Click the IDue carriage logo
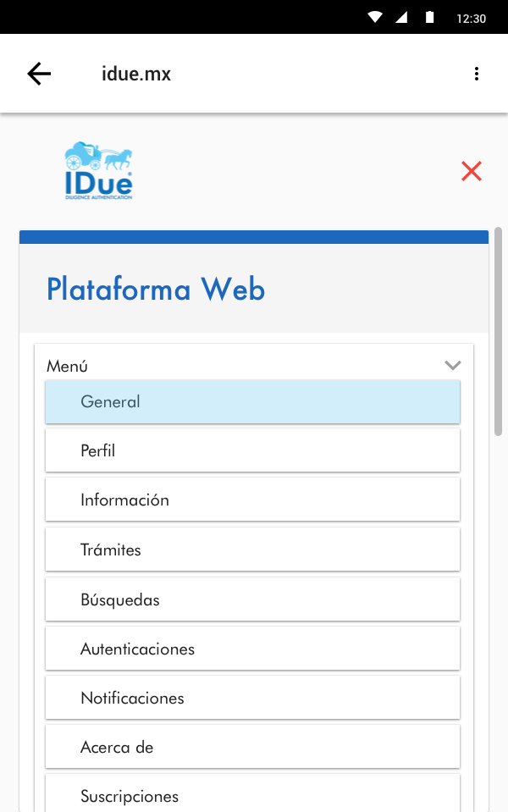 pyautogui.click(x=98, y=171)
